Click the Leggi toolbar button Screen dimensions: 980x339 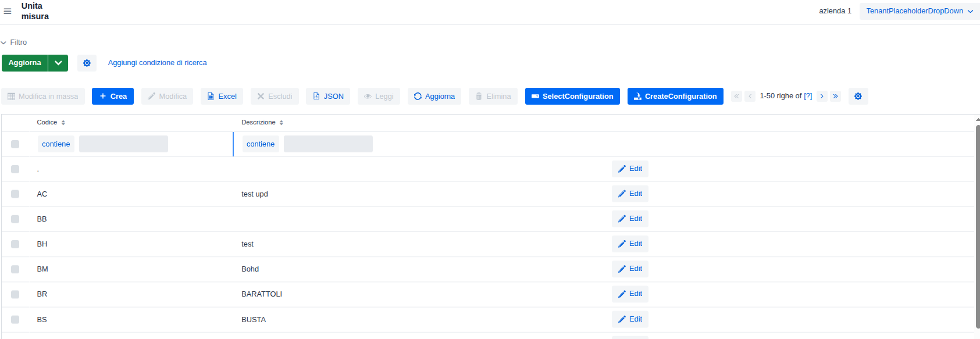379,97
